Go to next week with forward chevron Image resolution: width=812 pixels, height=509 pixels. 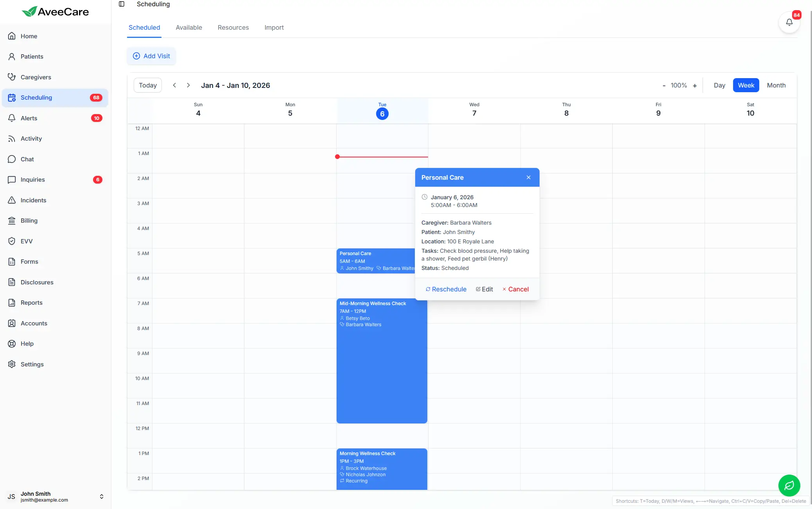(188, 85)
